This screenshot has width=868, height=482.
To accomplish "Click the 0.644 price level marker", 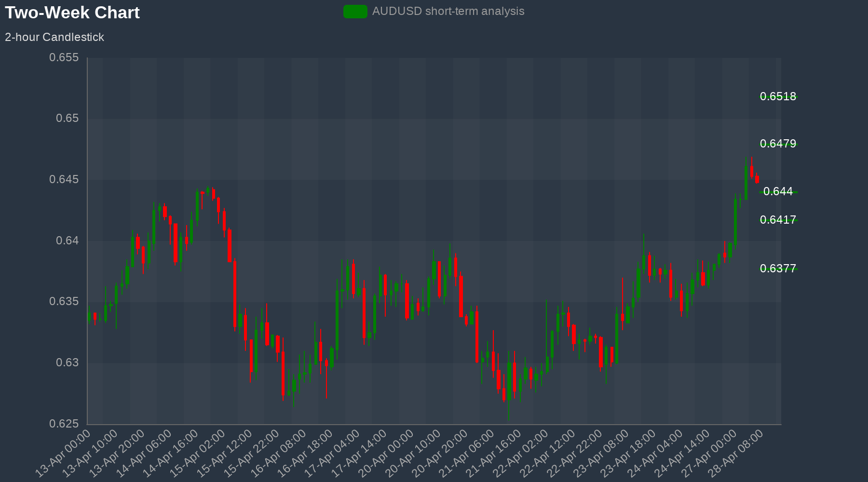I will (x=778, y=192).
